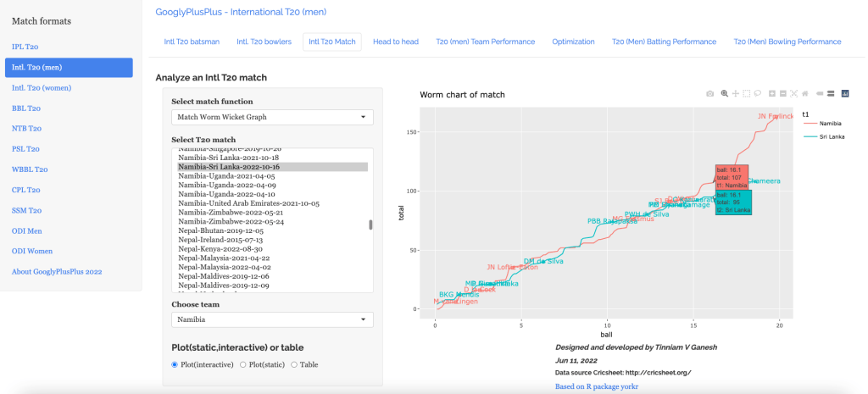Click the zoom in plus icon

(x=771, y=94)
